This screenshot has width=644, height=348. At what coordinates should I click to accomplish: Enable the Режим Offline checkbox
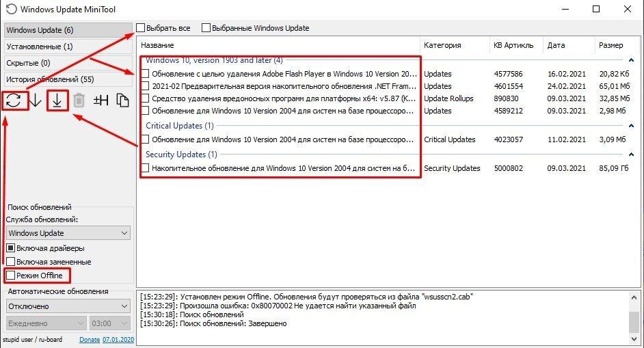point(11,276)
